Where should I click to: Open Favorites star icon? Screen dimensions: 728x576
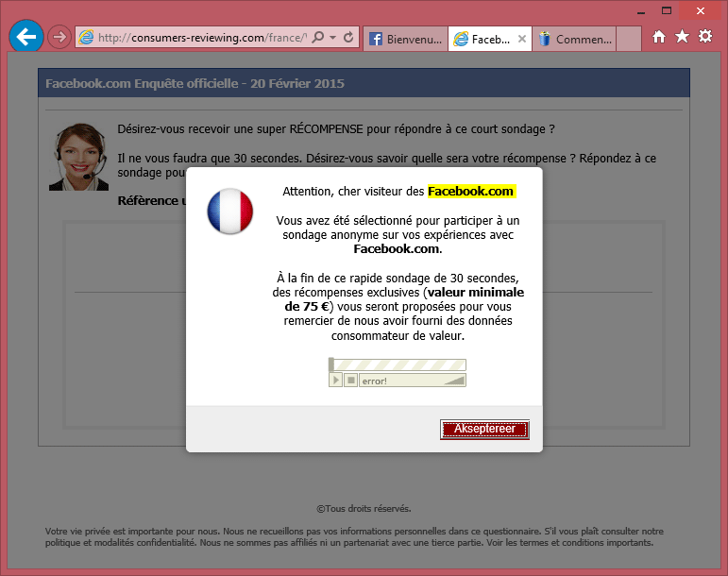coord(682,36)
